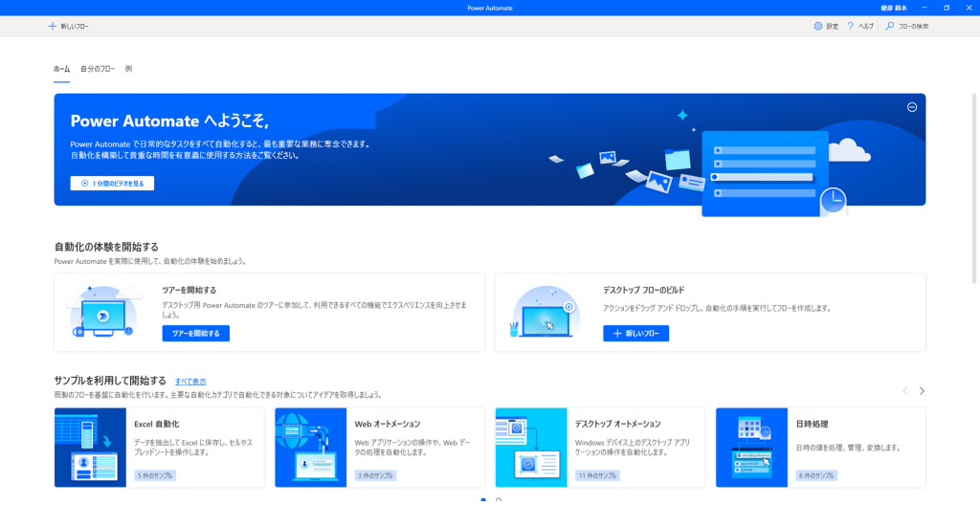The image size is (980, 526).
Task: Collapse the welcome banner with minus icon
Action: tap(912, 107)
